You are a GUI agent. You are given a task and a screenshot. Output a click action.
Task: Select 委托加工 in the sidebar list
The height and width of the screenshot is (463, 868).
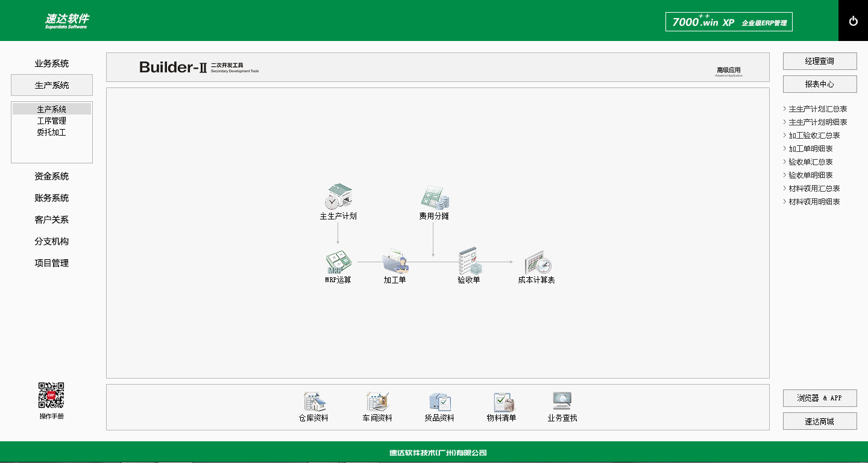point(52,132)
